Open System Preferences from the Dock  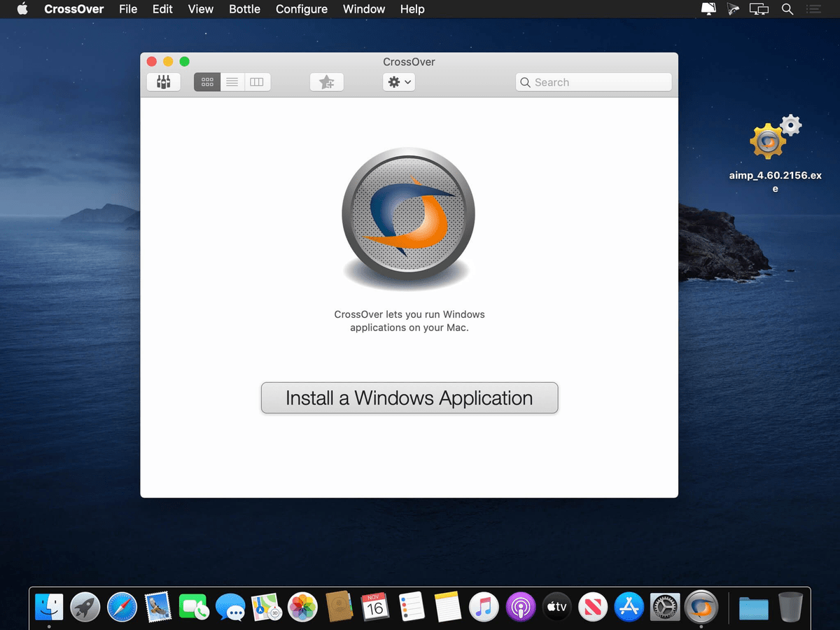pyautogui.click(x=665, y=606)
